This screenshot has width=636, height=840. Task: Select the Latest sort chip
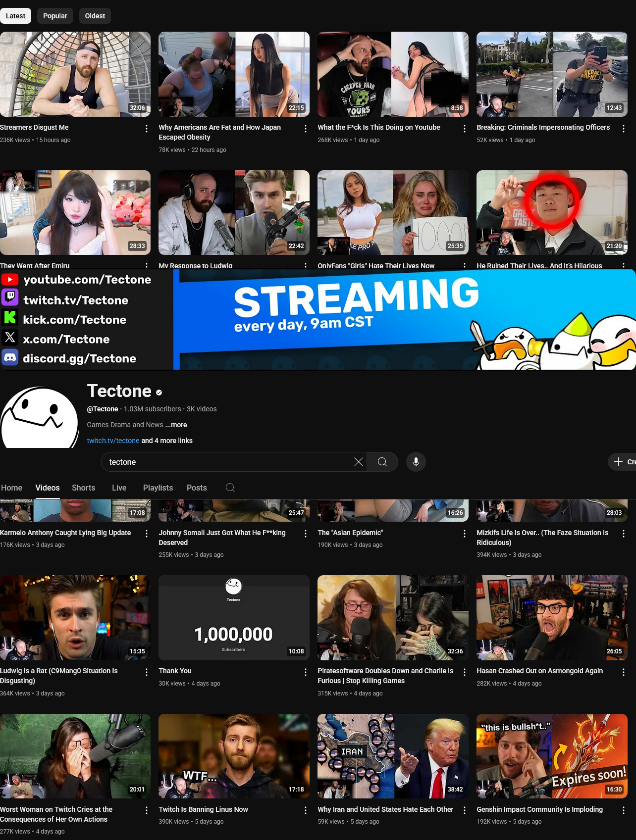click(15, 16)
